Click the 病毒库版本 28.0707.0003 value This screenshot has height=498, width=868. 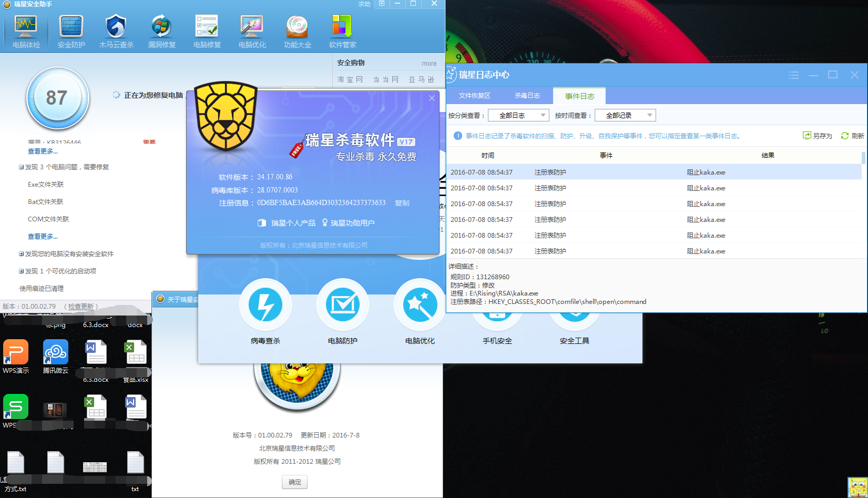click(x=277, y=190)
